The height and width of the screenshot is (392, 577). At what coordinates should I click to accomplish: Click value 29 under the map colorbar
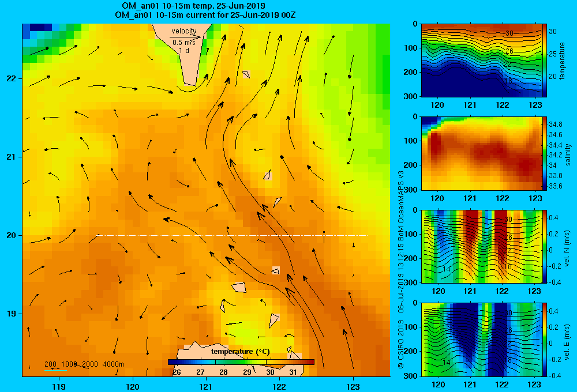tap(247, 372)
